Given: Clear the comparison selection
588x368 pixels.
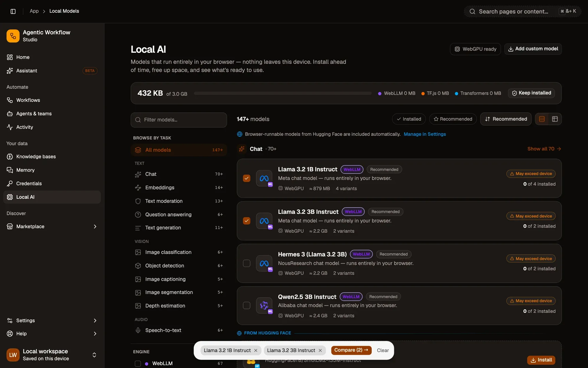Looking at the screenshot, I should point(382,351).
